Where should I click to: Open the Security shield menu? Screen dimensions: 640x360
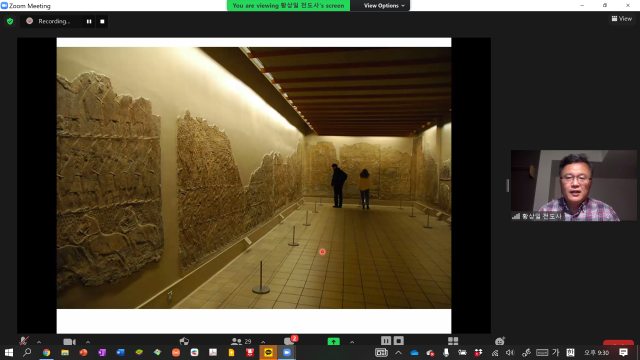184,341
